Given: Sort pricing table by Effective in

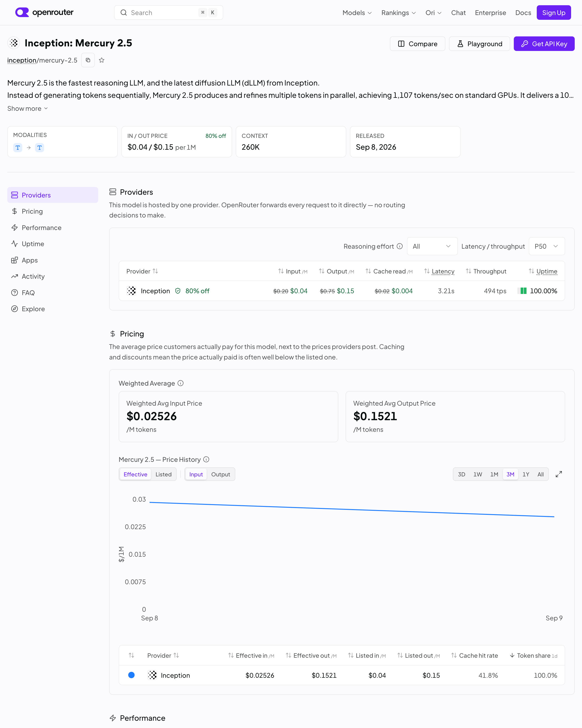Looking at the screenshot, I should 251,655.
